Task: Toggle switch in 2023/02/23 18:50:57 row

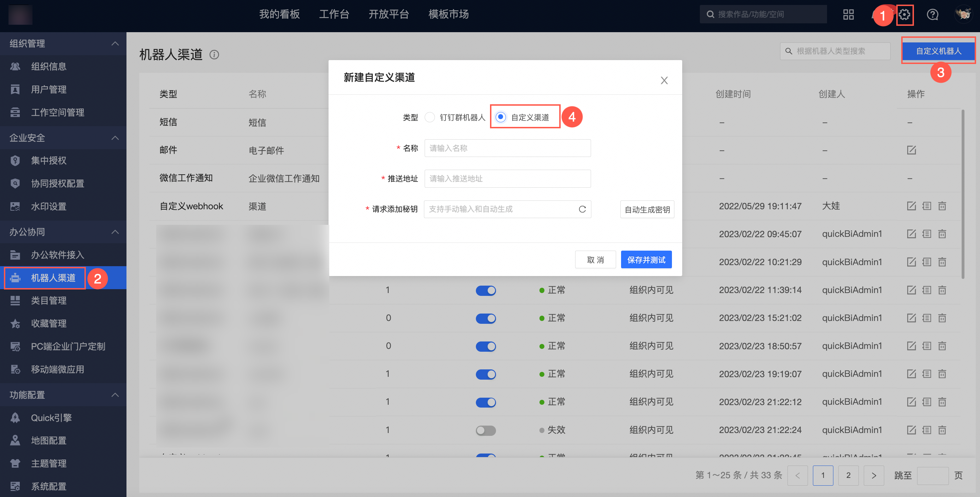Action: pyautogui.click(x=486, y=346)
